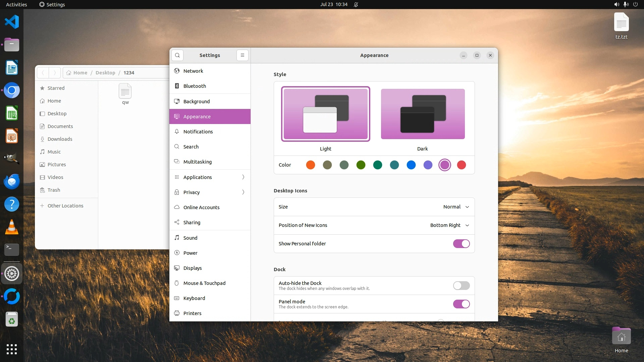Pick the blue accent color
Image resolution: width=644 pixels, height=362 pixels.
[411, 165]
